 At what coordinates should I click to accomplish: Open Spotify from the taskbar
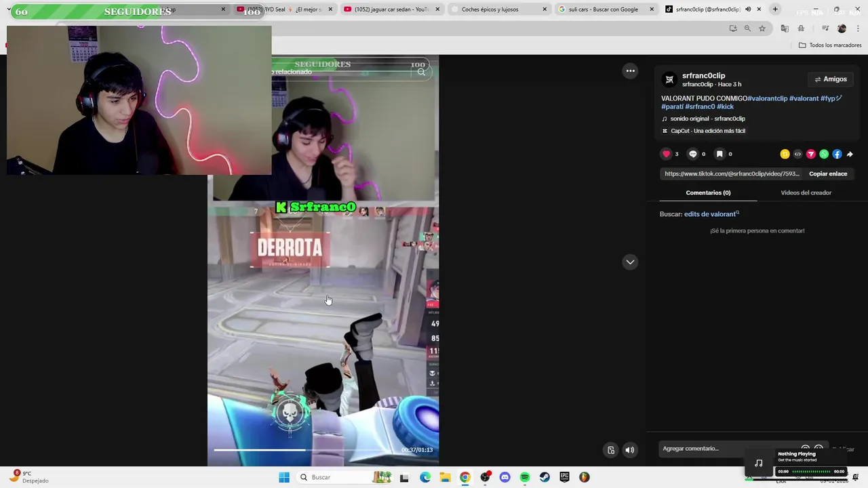click(525, 477)
